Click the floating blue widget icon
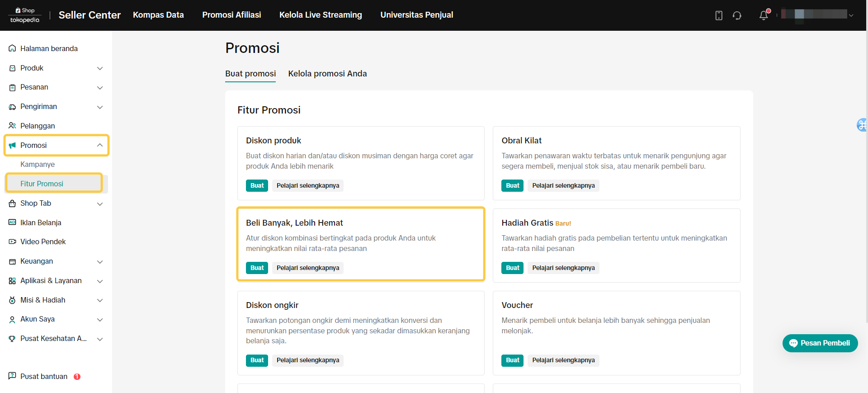The image size is (868, 393). coord(862,125)
